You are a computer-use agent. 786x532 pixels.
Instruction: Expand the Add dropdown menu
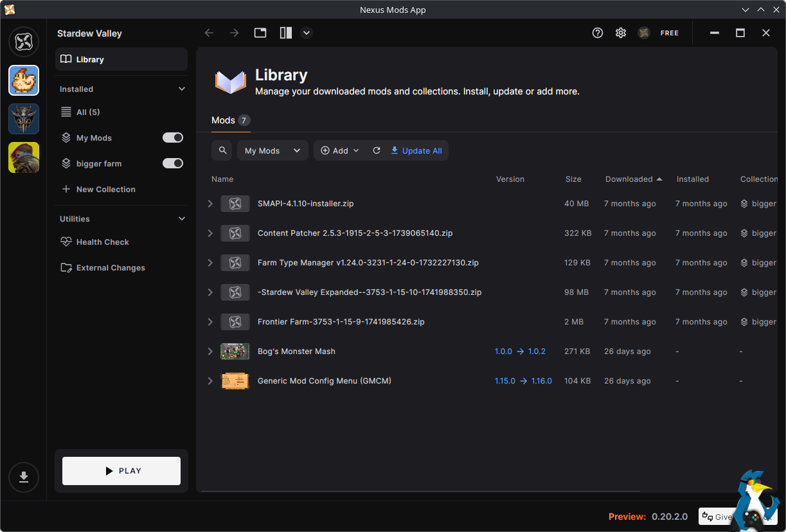point(340,150)
